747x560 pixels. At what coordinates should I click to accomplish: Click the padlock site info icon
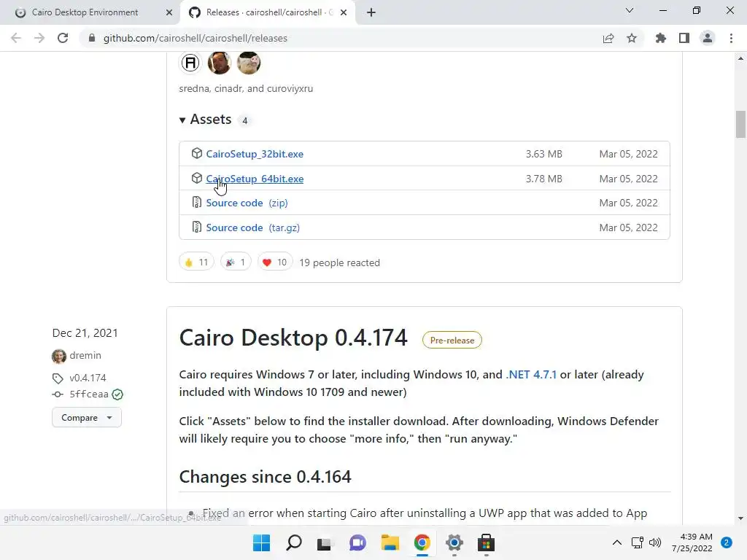pyautogui.click(x=92, y=38)
